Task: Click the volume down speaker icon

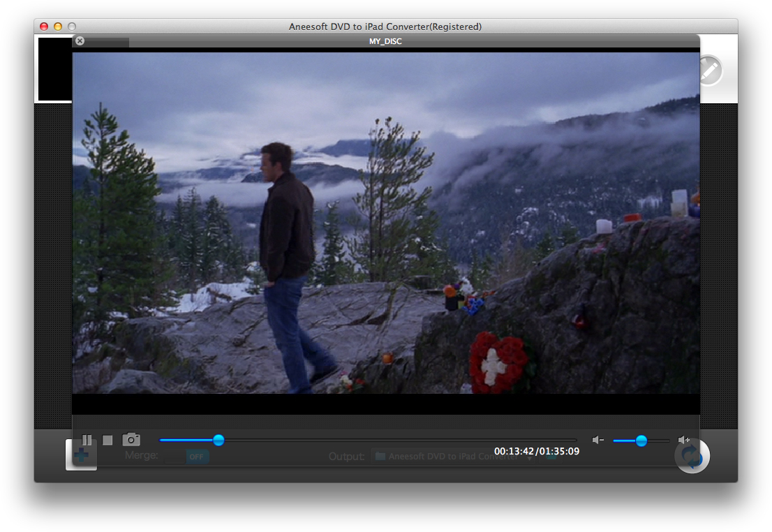Action: [597, 440]
